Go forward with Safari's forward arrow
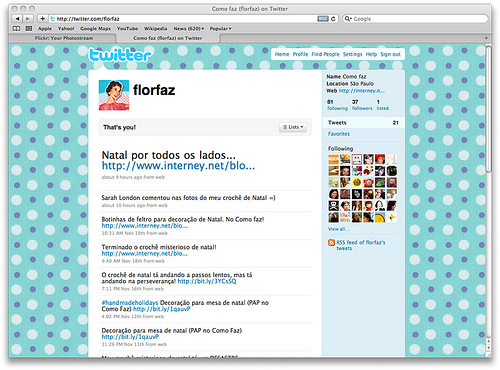This screenshot has height=370, width=500. tap(28, 19)
